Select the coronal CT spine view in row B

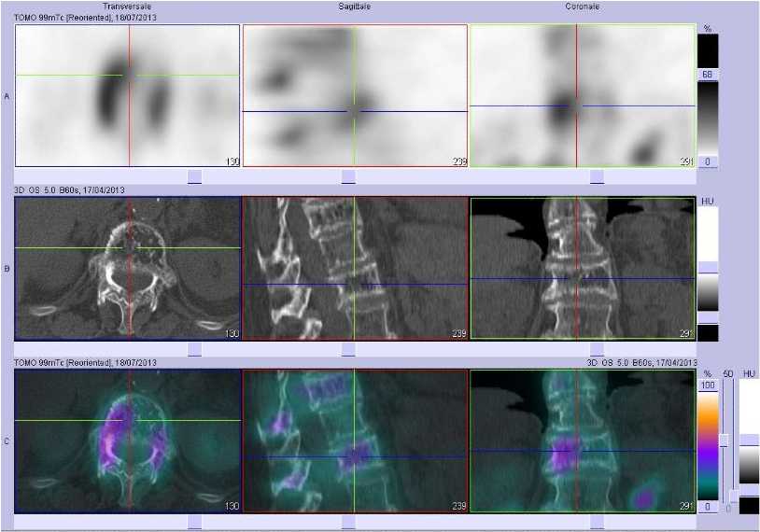click(583, 268)
